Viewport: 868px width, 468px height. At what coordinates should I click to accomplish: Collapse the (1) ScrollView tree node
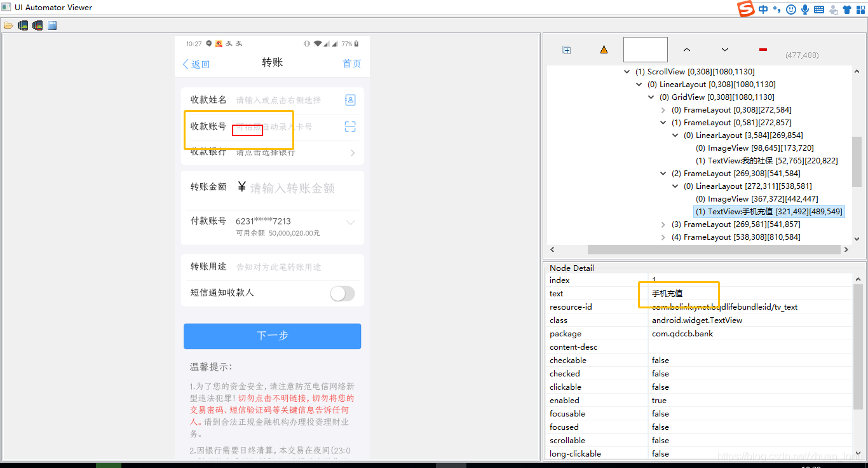coord(627,72)
